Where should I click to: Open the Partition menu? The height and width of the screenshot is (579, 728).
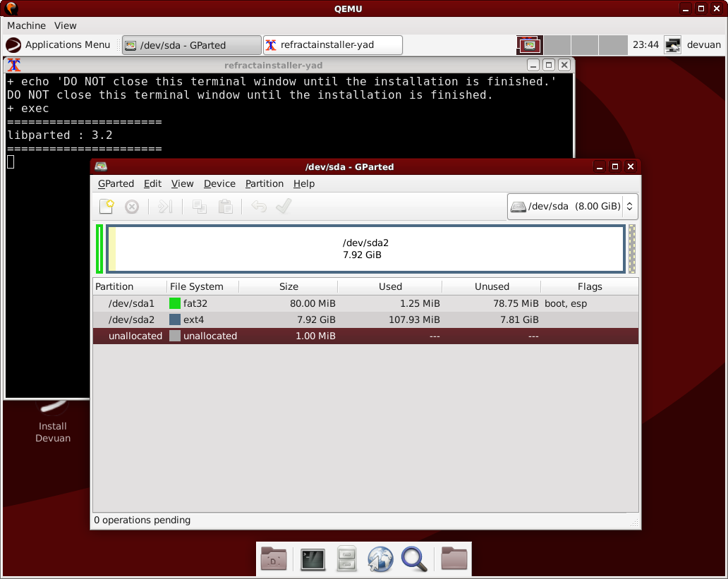264,184
